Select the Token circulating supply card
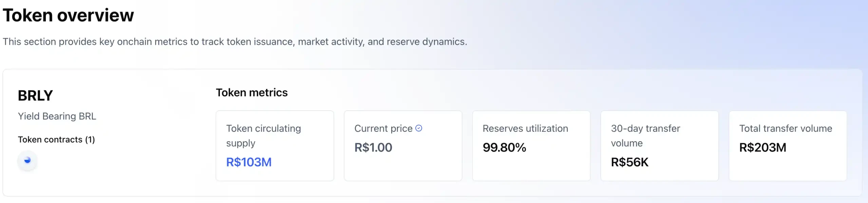 pyautogui.click(x=275, y=145)
